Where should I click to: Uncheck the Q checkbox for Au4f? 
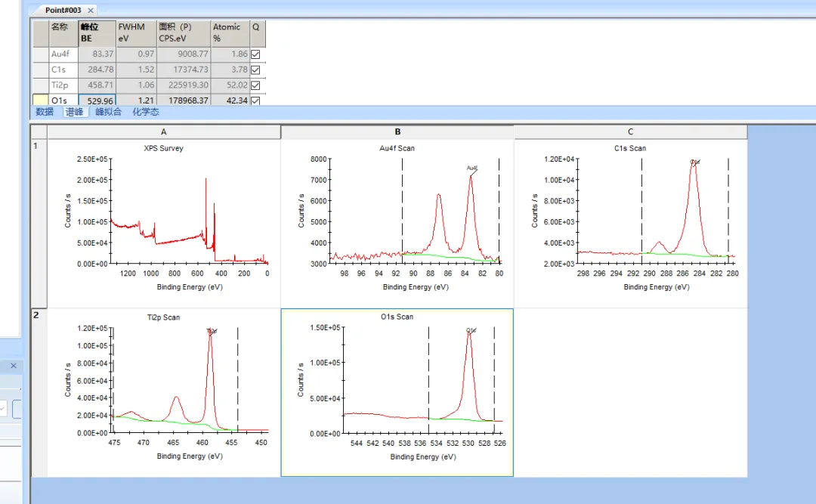255,54
